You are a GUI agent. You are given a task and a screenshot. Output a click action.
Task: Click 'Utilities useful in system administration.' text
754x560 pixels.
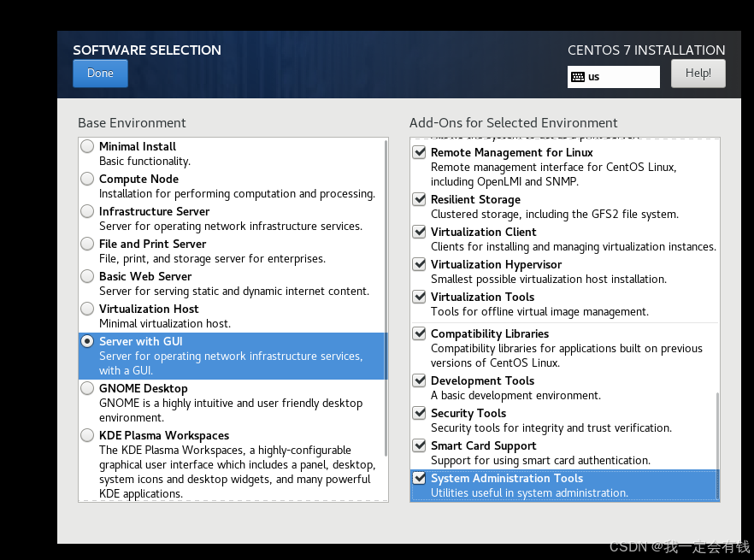(529, 493)
